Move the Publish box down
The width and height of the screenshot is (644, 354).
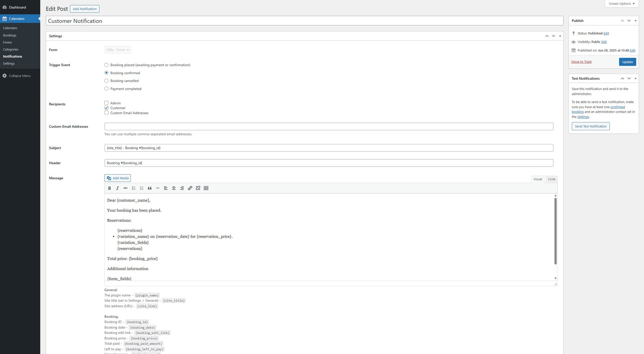click(x=629, y=21)
